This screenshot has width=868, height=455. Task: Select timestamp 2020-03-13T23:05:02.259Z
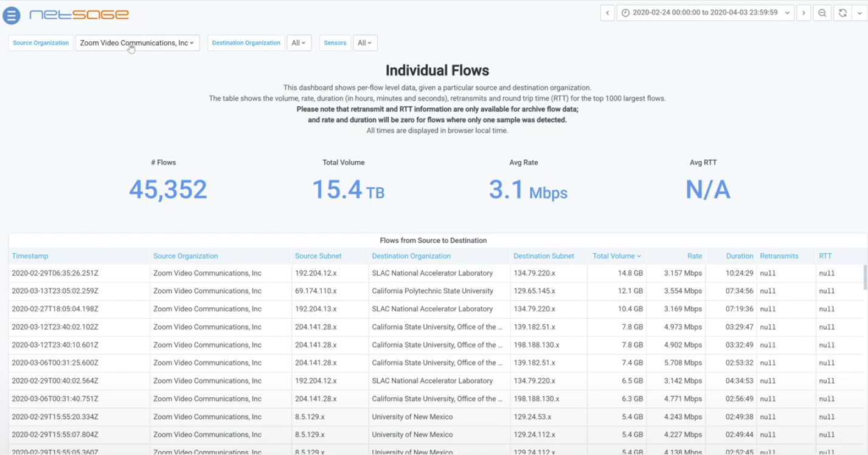point(55,291)
